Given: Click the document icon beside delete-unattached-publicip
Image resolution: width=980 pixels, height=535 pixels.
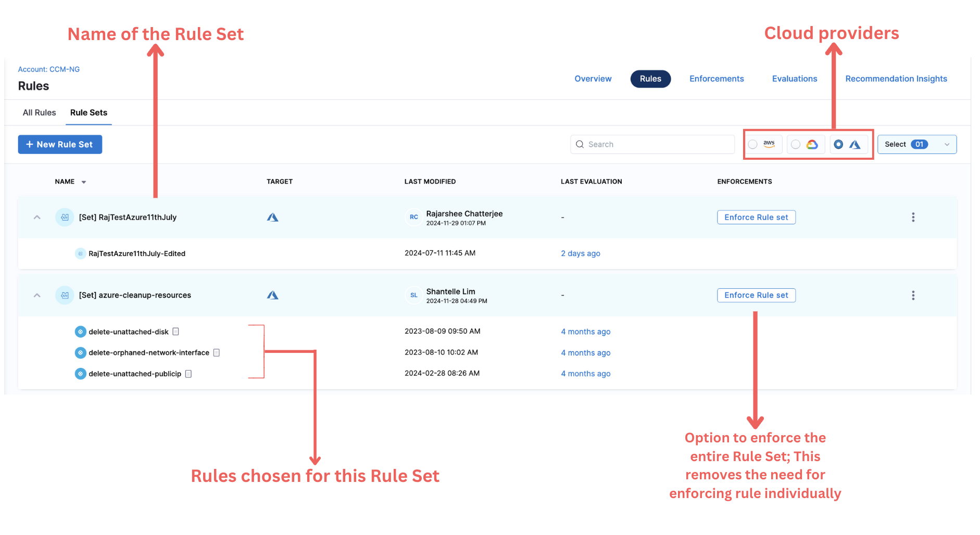Looking at the screenshot, I should tap(189, 374).
